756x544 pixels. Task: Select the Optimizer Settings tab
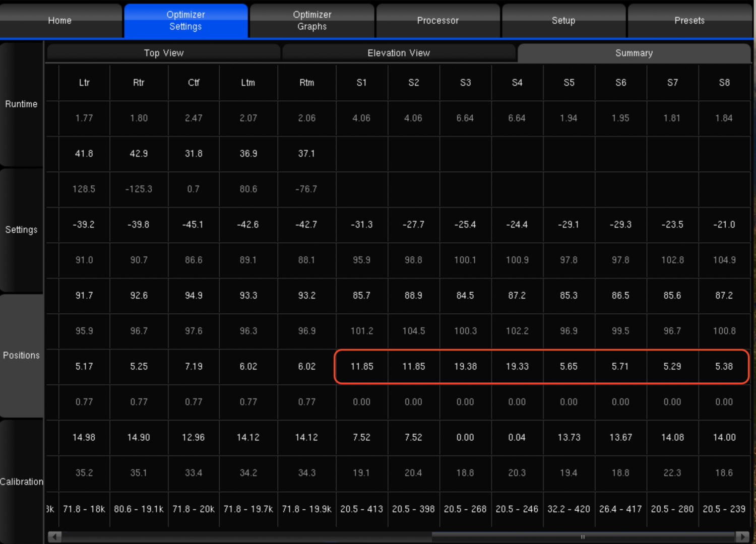pyautogui.click(x=185, y=21)
